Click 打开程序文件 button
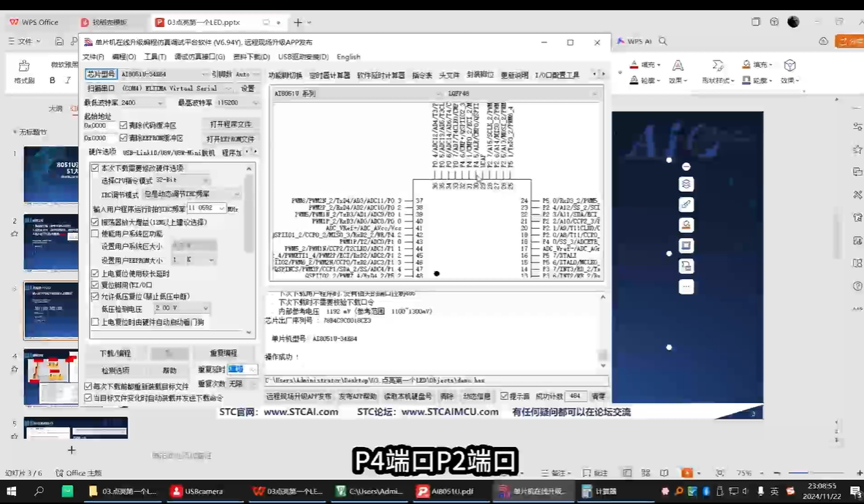Screen dimensions: 864x504 [x=230, y=124]
